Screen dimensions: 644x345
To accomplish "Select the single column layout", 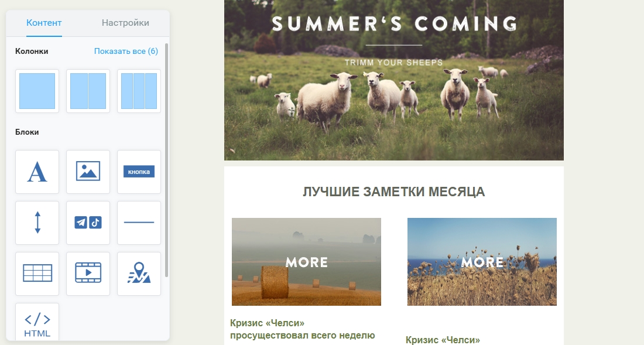I will [37, 91].
